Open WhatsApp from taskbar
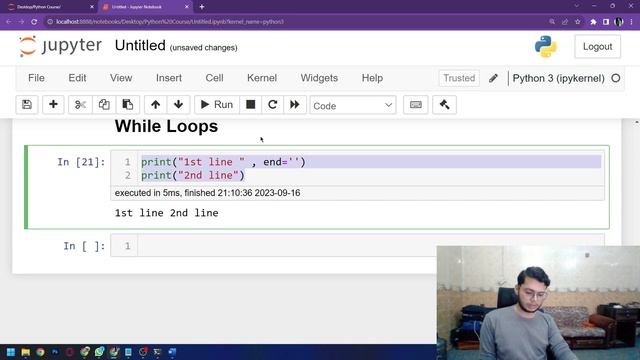Viewport: 640px width, 360px height. (99, 352)
